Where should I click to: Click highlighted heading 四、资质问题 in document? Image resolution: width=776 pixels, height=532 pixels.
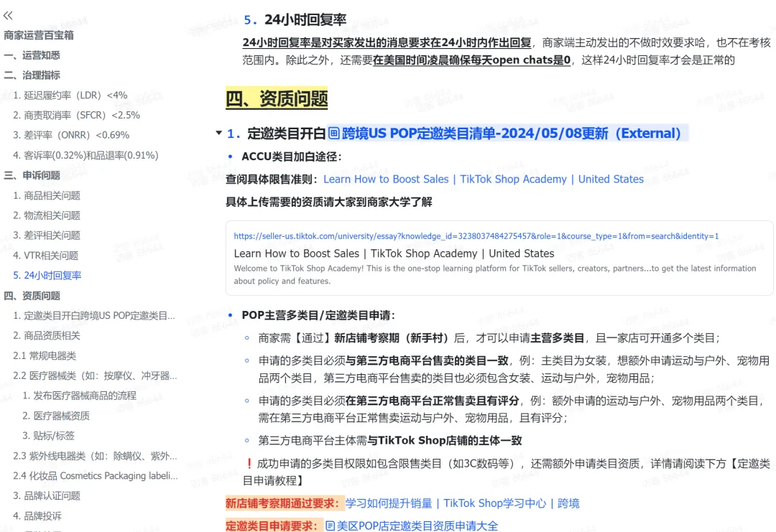[277, 99]
